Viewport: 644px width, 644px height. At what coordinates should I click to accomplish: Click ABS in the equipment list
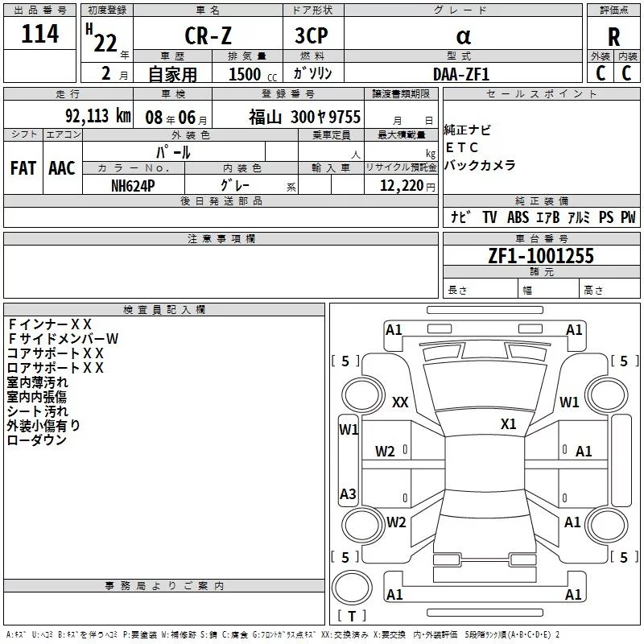pyautogui.click(x=518, y=217)
